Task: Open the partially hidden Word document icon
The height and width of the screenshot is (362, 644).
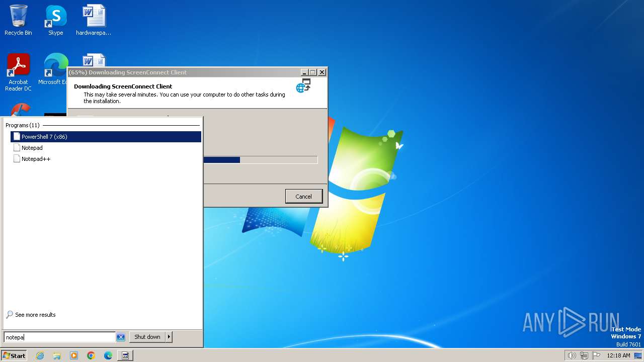Action: [94, 60]
